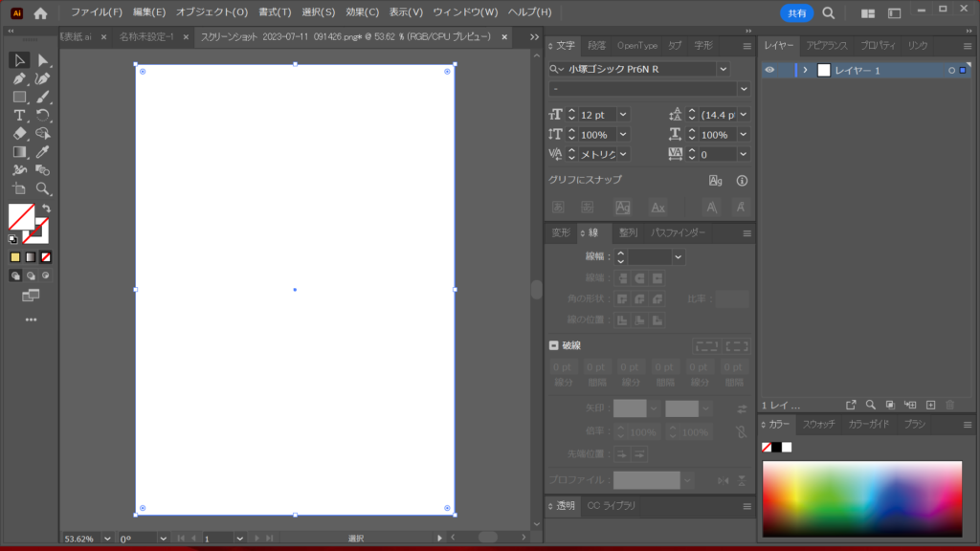Image resolution: width=980 pixels, height=551 pixels.
Task: Open the Character panel options menu
Action: [x=746, y=46]
